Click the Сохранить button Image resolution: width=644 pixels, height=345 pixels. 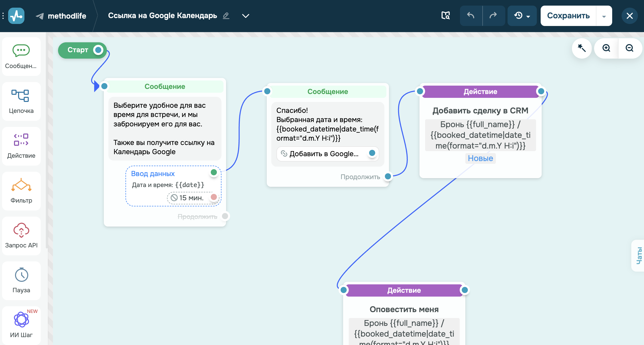[568, 16]
